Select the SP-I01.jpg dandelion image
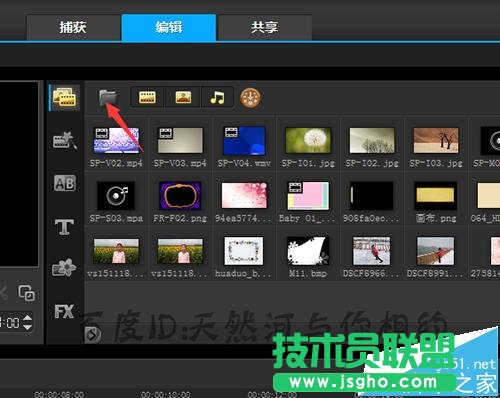The width and height of the screenshot is (500, 398). pos(308,140)
